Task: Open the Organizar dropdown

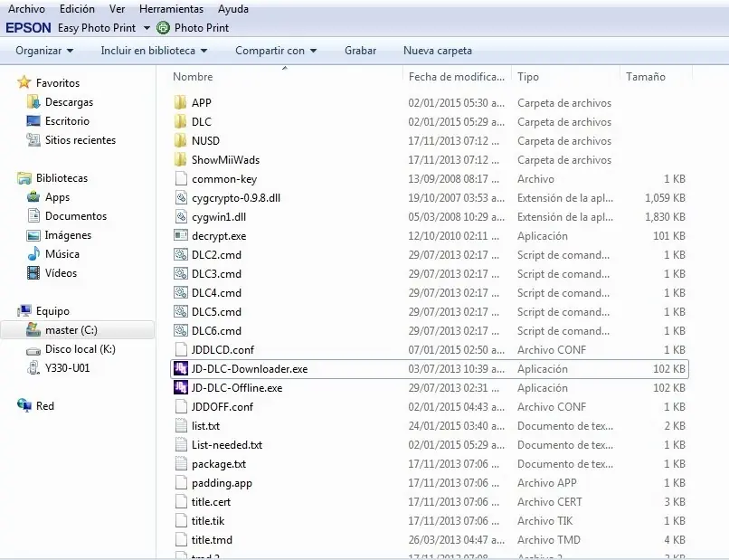Action: [x=44, y=51]
